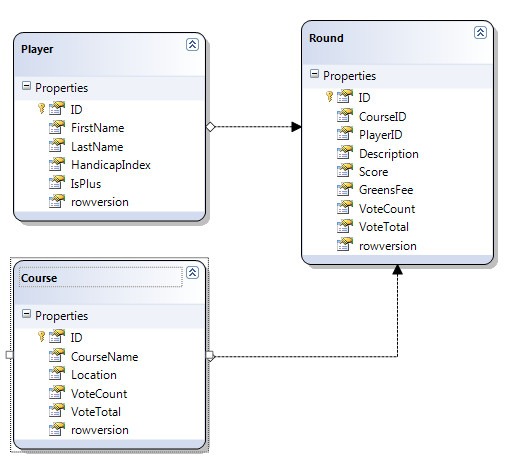Select the ID property text in Course
The image size is (505, 465).
click(x=76, y=337)
